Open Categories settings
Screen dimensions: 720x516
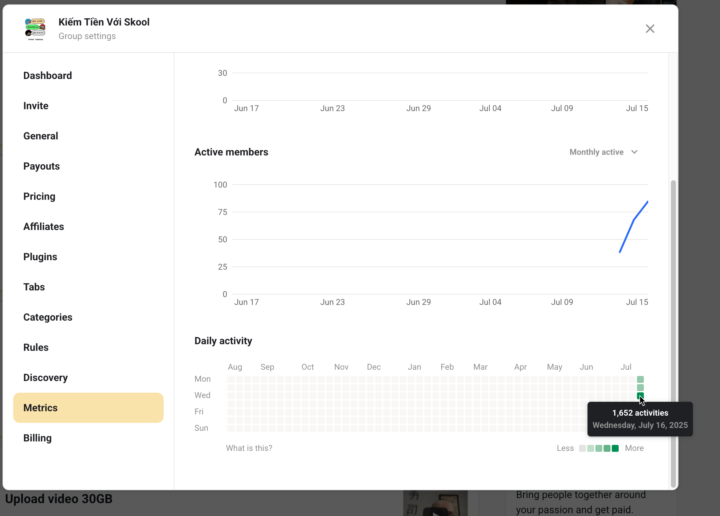point(48,317)
